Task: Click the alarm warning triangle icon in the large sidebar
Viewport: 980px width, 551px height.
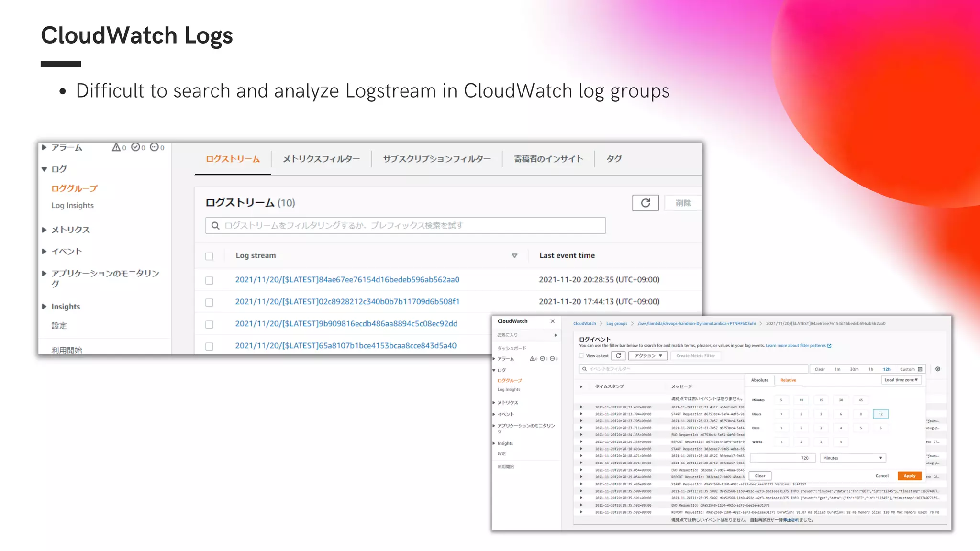Action: click(116, 147)
